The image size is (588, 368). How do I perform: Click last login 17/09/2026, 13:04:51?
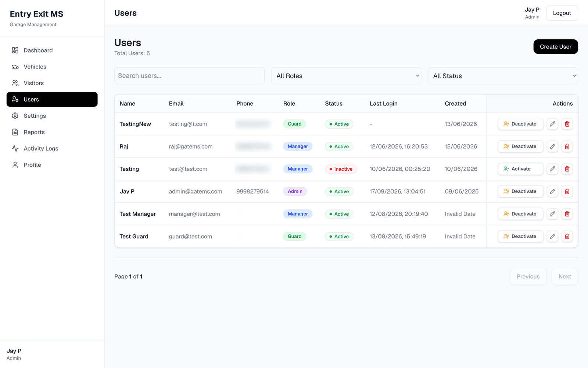(x=398, y=191)
